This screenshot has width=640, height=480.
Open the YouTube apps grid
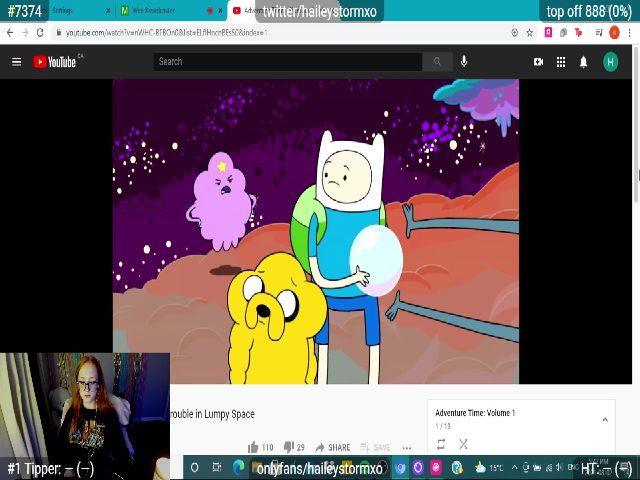(x=561, y=62)
